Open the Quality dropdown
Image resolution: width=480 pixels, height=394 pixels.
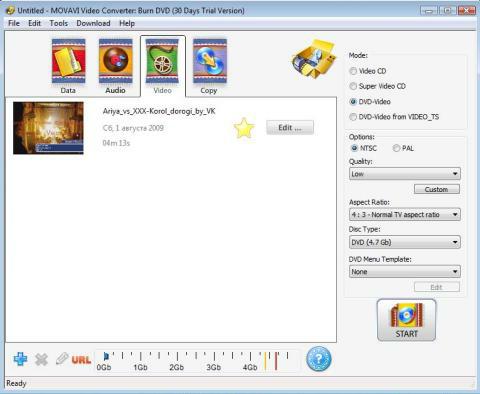(405, 174)
